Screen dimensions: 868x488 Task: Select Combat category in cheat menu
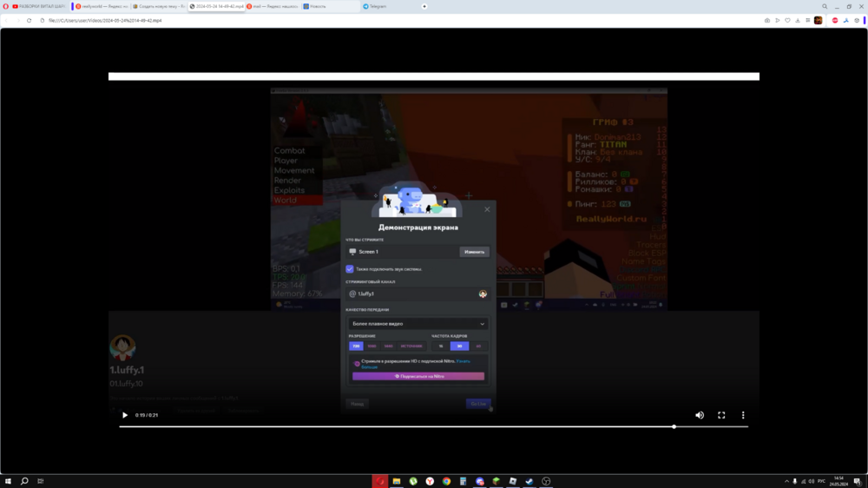tap(290, 151)
